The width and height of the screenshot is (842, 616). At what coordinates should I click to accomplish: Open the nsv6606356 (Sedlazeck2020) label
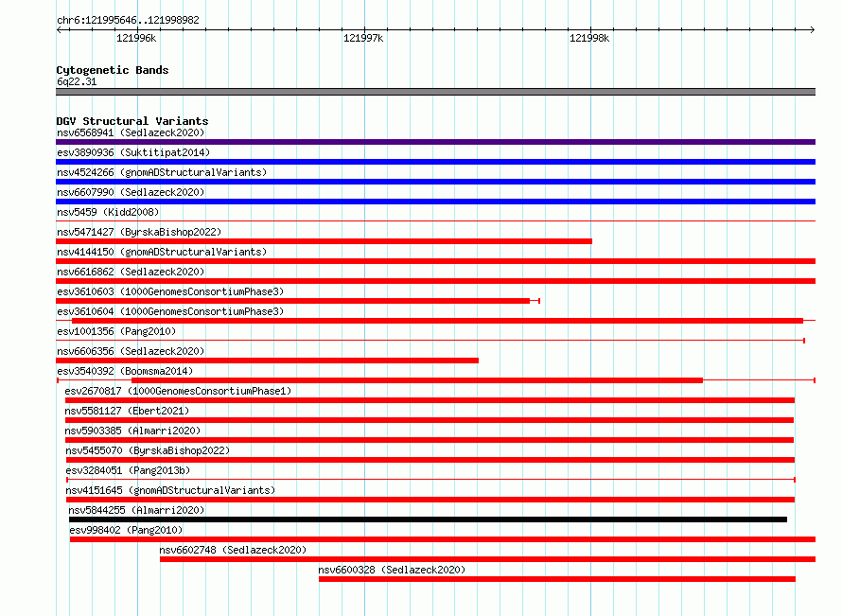(x=131, y=351)
